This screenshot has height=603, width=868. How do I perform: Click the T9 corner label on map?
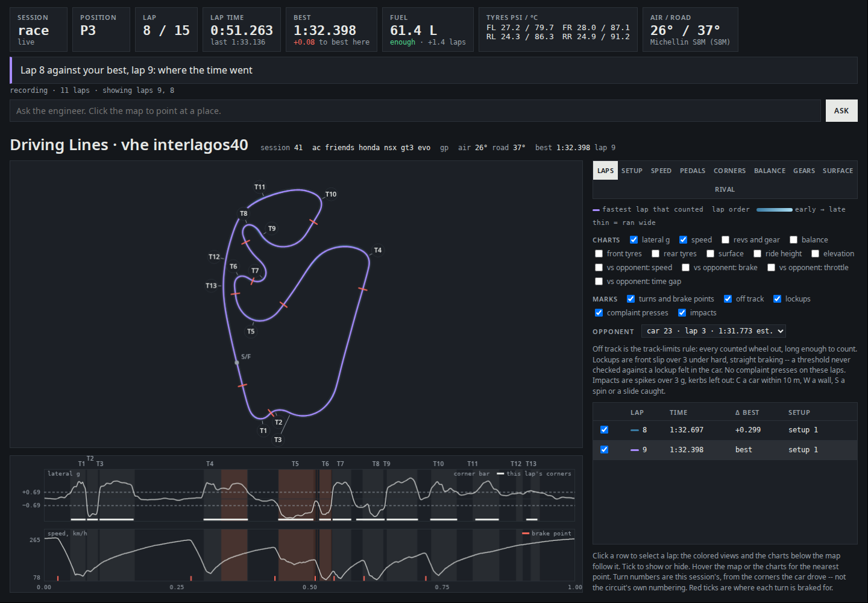[272, 229]
